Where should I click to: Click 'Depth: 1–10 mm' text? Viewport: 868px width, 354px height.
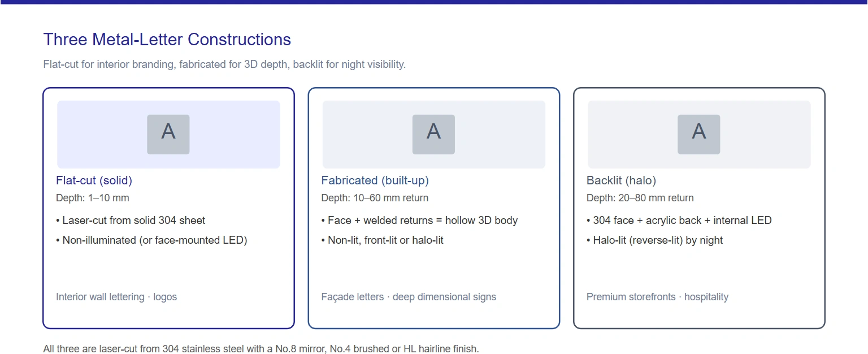pyautogui.click(x=93, y=198)
